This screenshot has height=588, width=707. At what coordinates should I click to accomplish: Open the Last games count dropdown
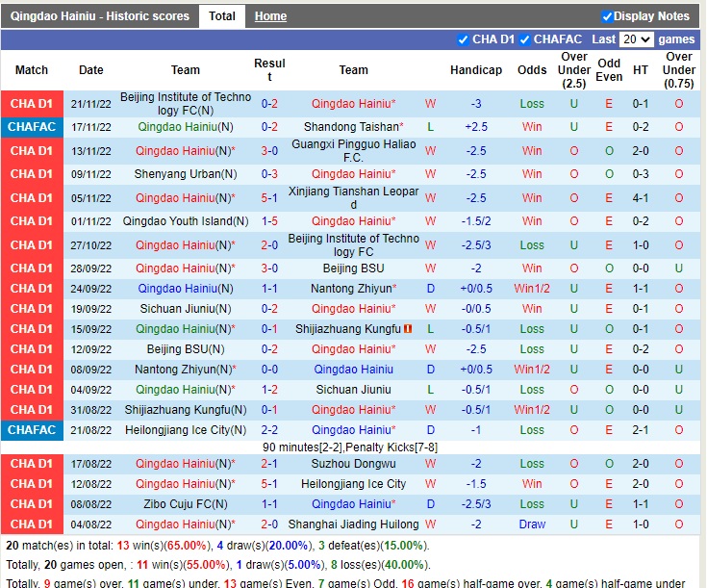pyautogui.click(x=637, y=39)
